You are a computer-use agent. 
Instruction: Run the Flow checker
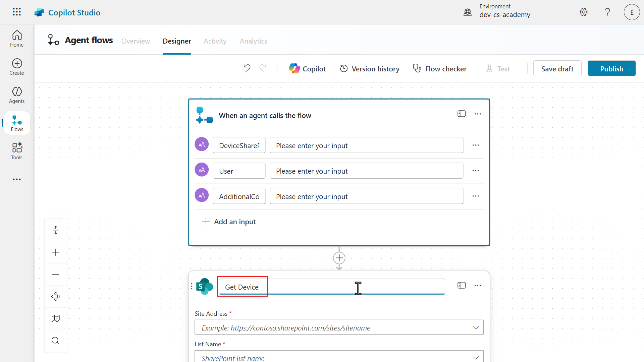coord(439,69)
